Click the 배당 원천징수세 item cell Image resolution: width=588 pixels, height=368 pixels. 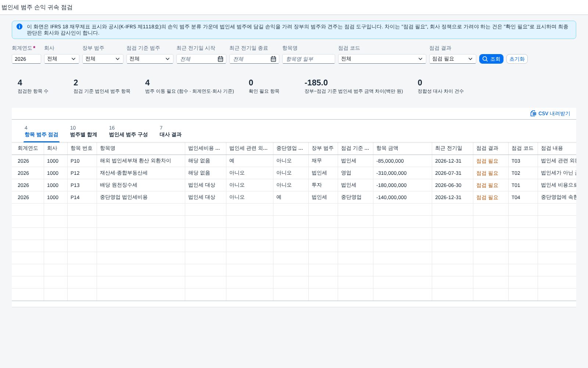[x=141, y=185]
